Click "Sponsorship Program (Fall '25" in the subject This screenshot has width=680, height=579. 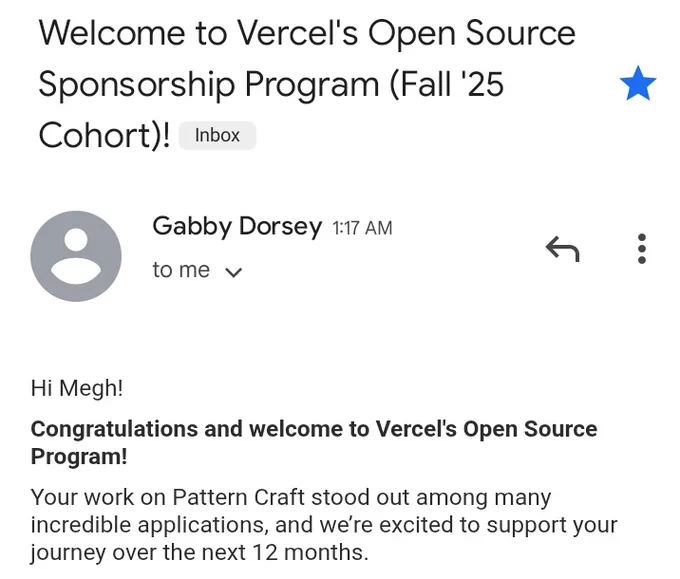pyautogui.click(x=270, y=84)
